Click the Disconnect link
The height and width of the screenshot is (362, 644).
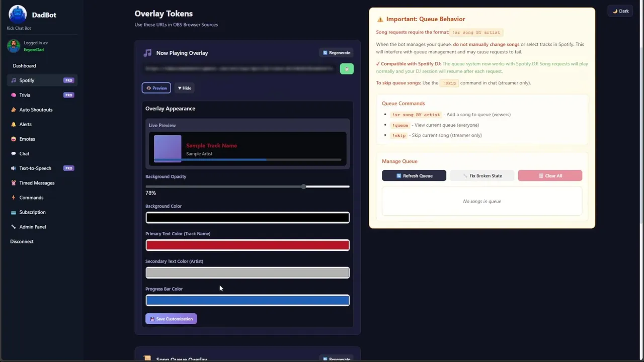click(22, 241)
